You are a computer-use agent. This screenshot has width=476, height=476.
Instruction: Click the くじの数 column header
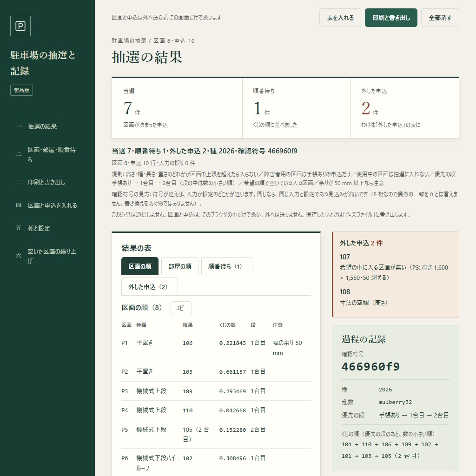pos(227,325)
